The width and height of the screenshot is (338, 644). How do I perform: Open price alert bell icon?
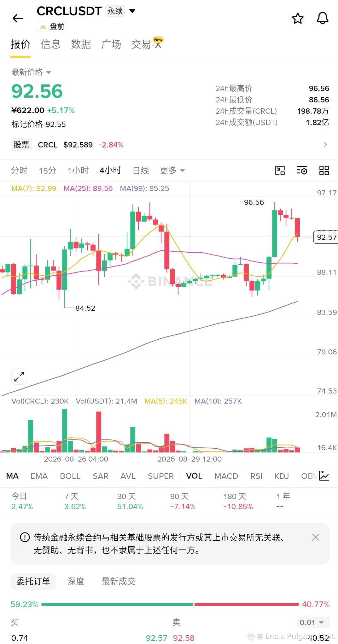pos(323,18)
